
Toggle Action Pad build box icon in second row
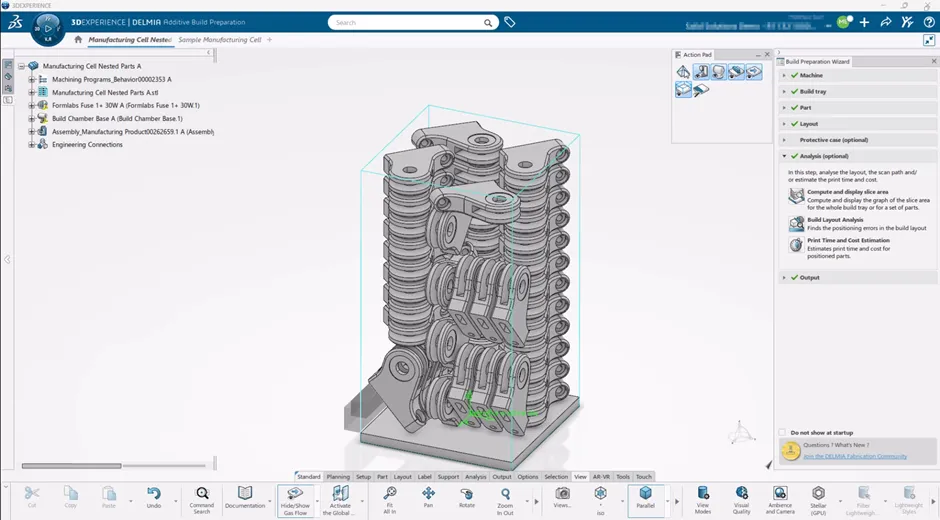point(683,89)
